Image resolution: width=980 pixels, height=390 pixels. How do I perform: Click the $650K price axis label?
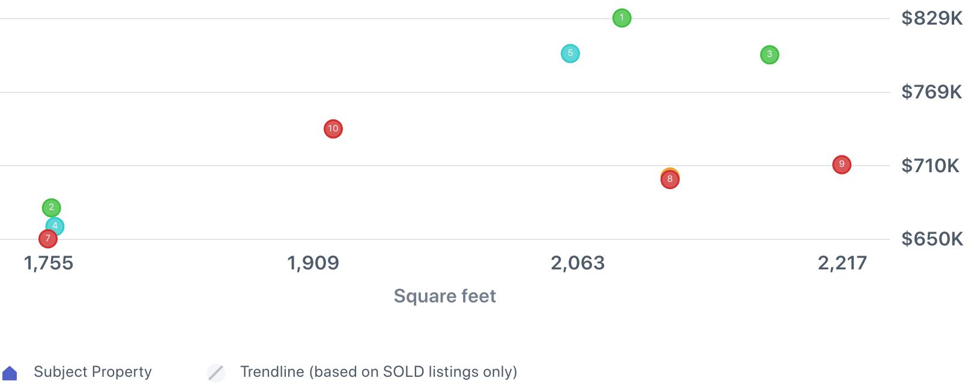[932, 239]
